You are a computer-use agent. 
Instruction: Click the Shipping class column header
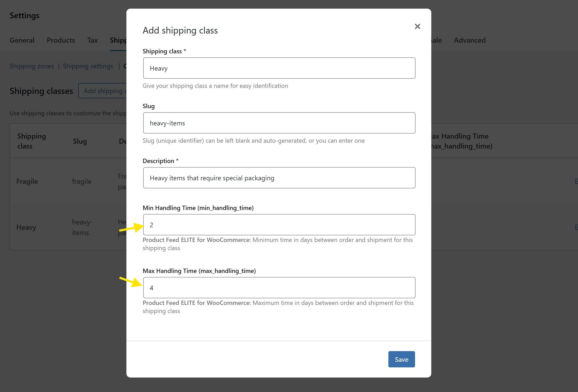pos(31,141)
